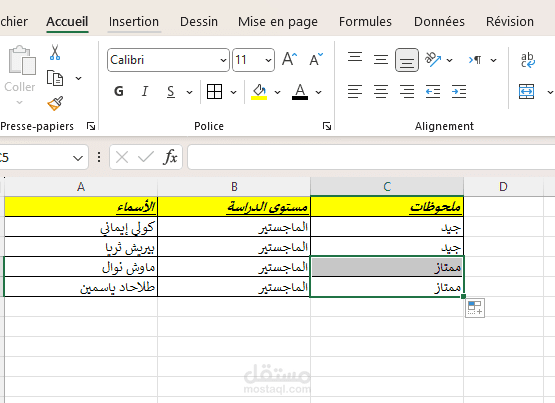Click the Copy icon
555x403 pixels.
click(55, 78)
